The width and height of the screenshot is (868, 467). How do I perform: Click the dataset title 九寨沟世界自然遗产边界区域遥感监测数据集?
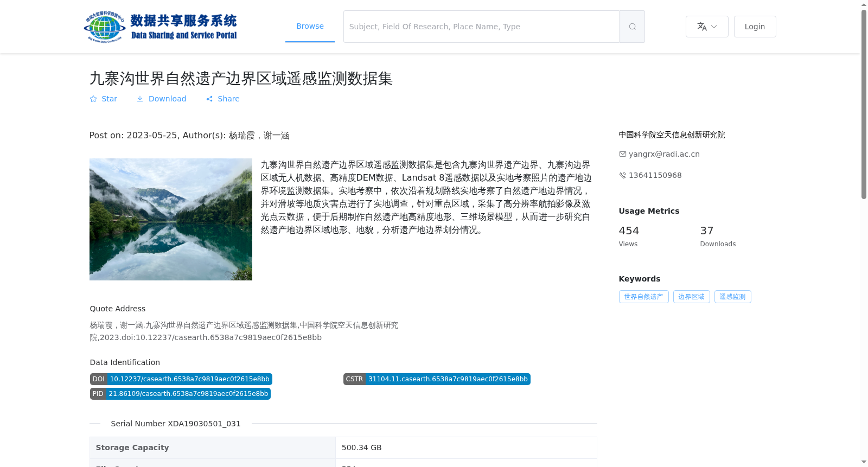(241, 79)
